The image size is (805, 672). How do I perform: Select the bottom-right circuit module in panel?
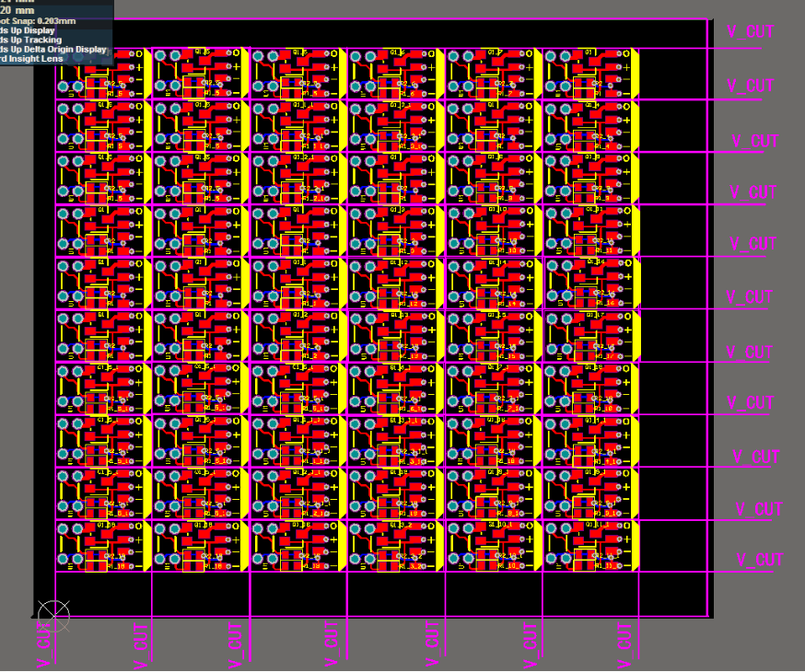589,547
